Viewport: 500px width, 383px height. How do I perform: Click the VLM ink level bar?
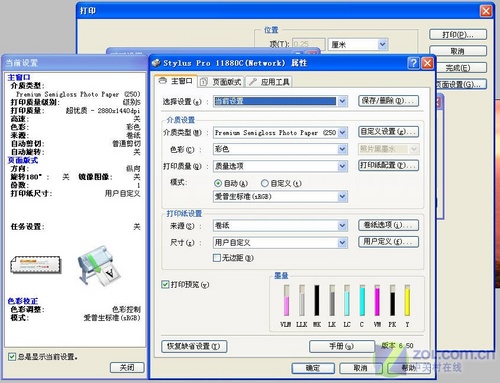coord(286,300)
